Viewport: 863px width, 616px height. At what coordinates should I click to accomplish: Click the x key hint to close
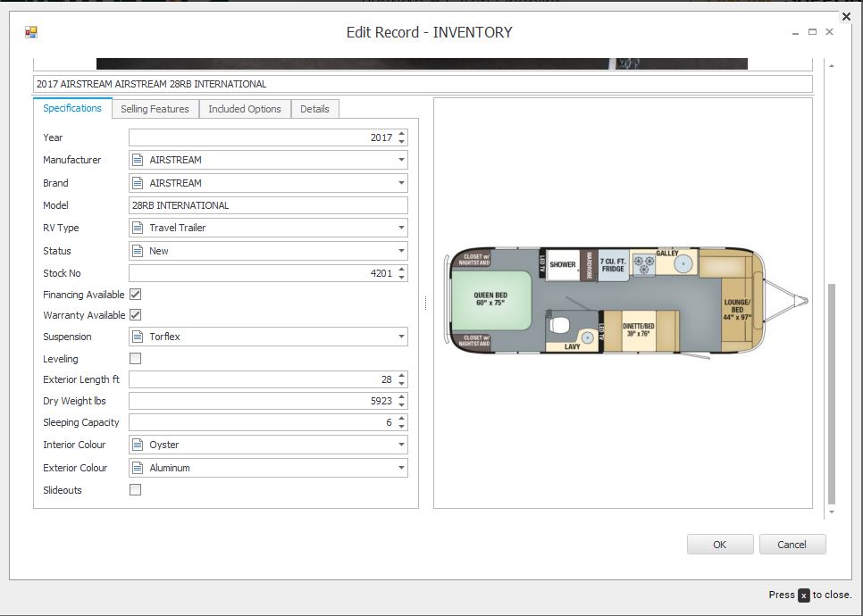804,595
